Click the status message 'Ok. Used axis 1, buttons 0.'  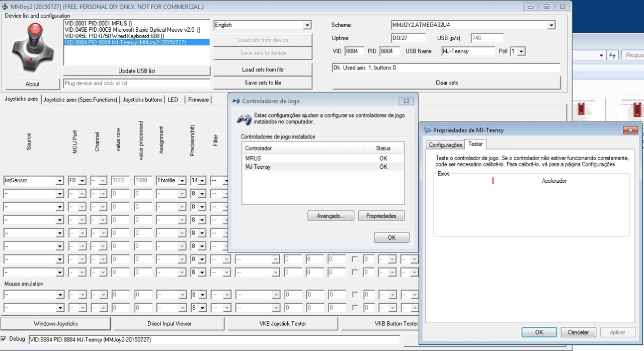(x=446, y=67)
